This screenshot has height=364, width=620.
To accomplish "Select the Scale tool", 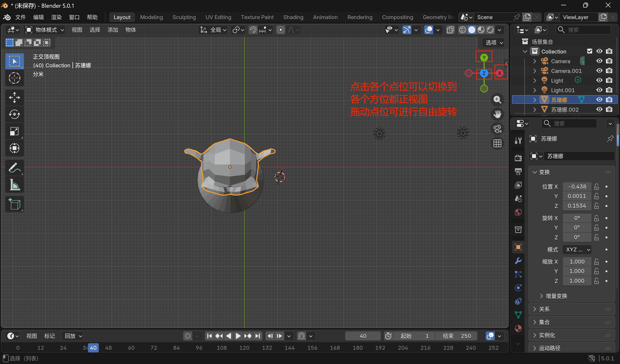I will 14,131.
